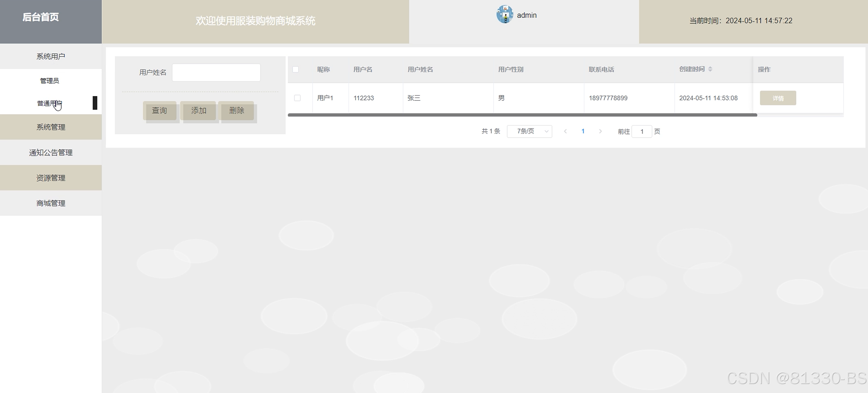Expand the 资源管理 sidebar section
Image resolution: width=868 pixels, height=393 pixels.
51,178
